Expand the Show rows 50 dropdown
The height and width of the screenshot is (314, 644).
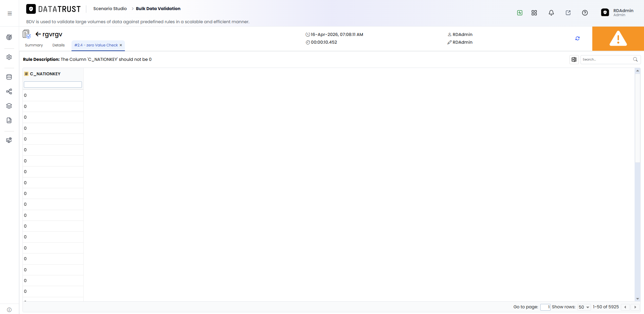pyautogui.click(x=584, y=307)
